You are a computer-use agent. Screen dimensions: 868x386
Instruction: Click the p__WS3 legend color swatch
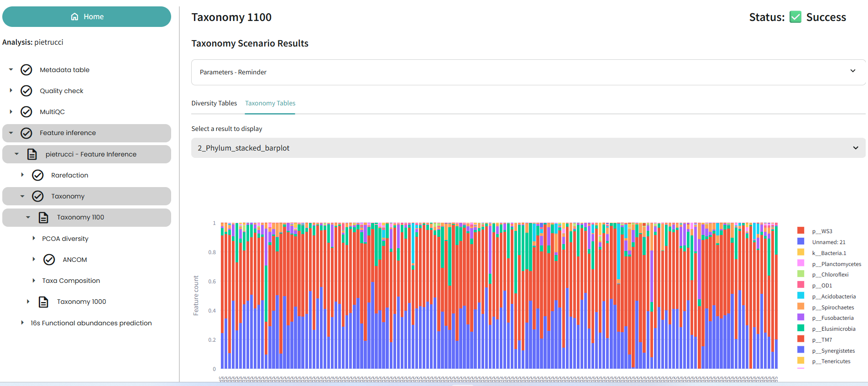800,230
